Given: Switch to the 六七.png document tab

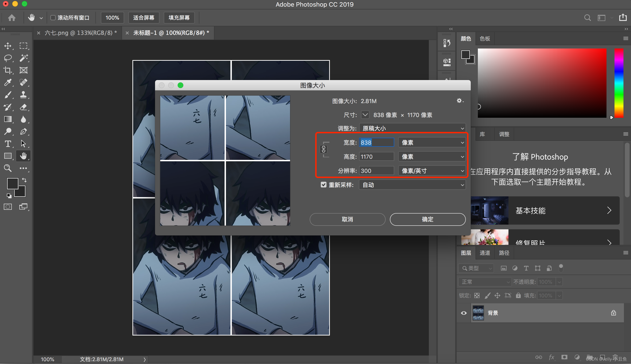Looking at the screenshot, I should 81,33.
